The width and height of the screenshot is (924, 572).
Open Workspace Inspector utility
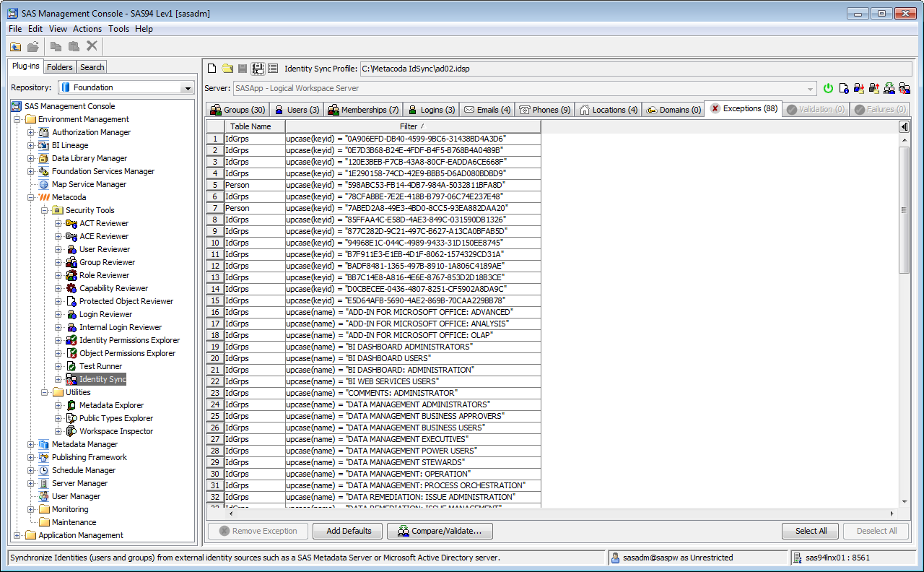[115, 431]
